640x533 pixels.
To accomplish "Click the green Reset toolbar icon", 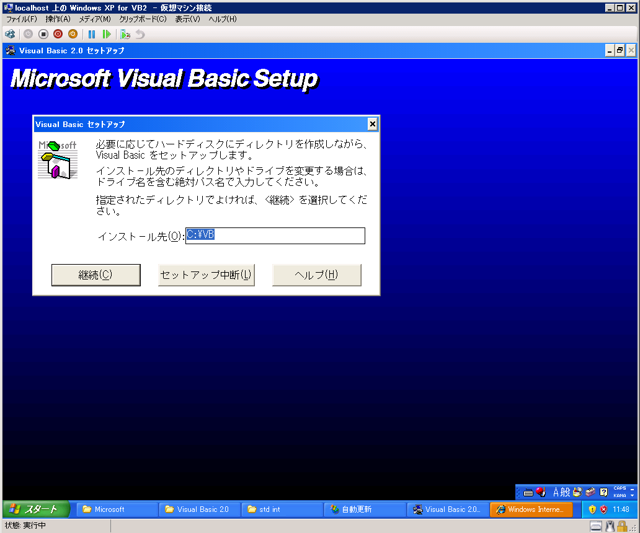I will click(x=107, y=34).
